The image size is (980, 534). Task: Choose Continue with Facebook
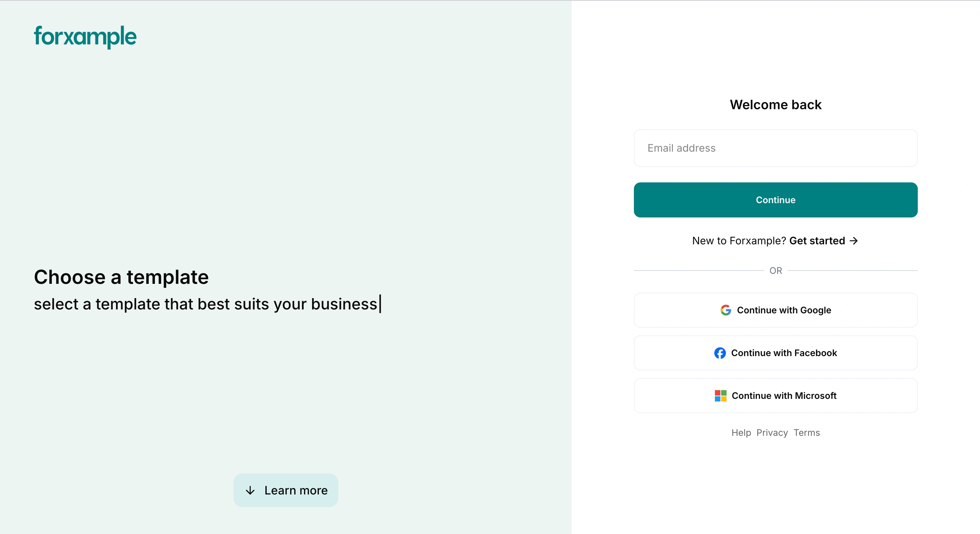(x=775, y=353)
